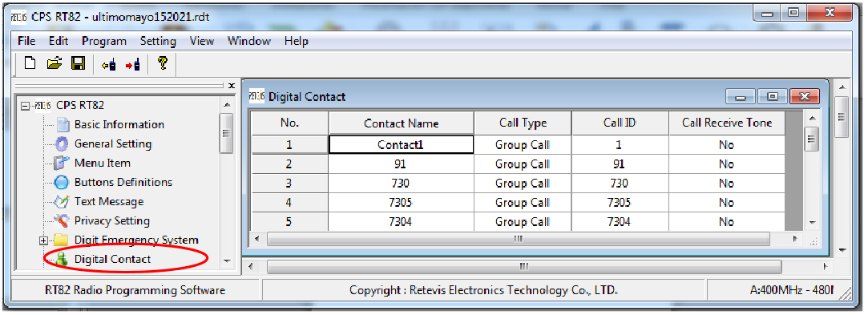Click contact name cell 7305

click(x=401, y=203)
